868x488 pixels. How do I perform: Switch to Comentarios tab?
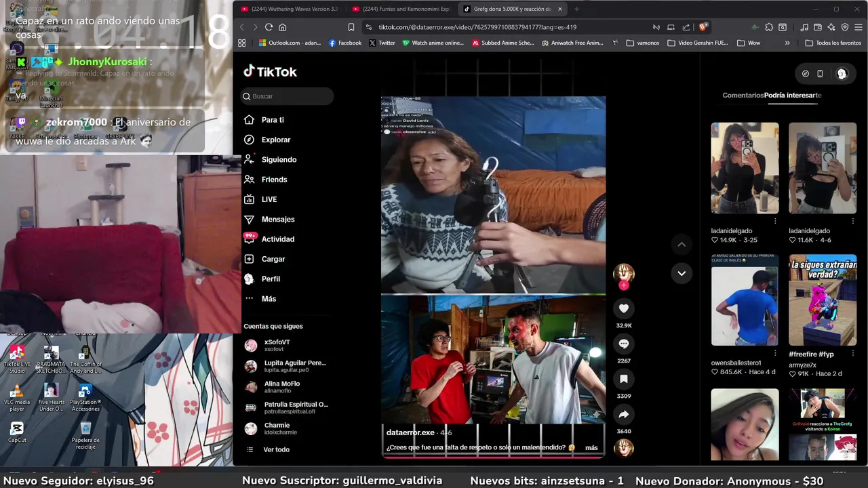[743, 96]
